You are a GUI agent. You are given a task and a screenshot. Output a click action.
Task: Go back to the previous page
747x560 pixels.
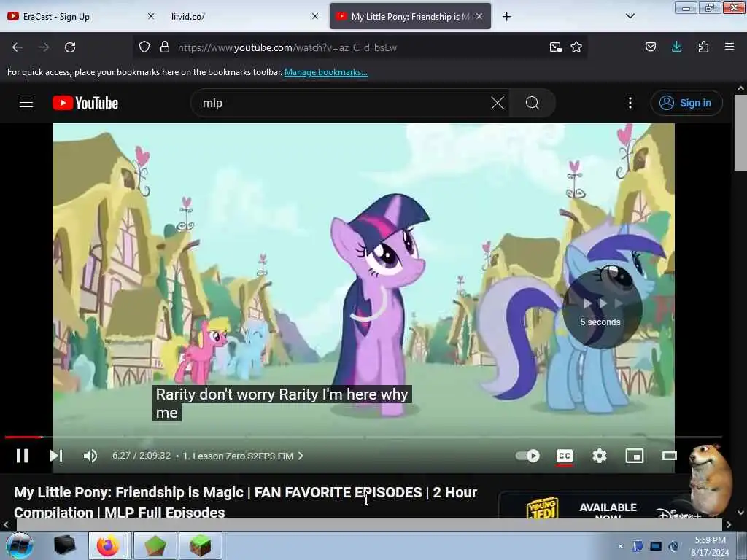click(x=18, y=47)
